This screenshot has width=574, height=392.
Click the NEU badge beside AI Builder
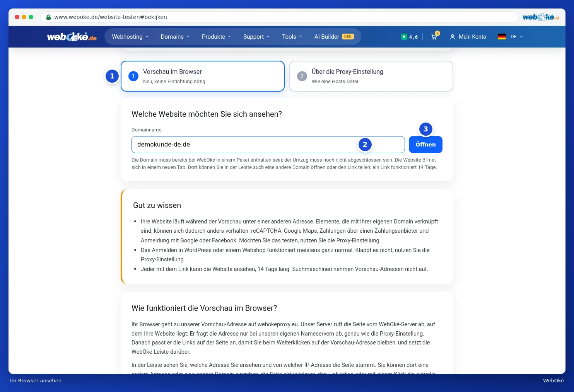click(x=348, y=37)
